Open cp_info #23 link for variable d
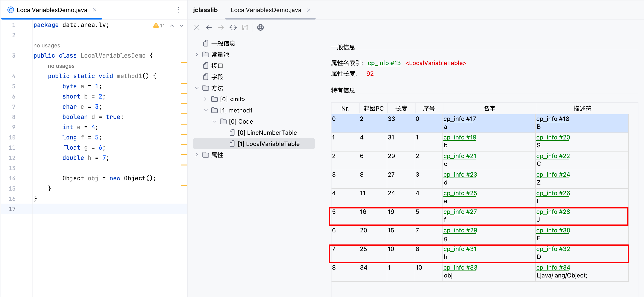Viewport: 644px width, 297px height. [460, 175]
